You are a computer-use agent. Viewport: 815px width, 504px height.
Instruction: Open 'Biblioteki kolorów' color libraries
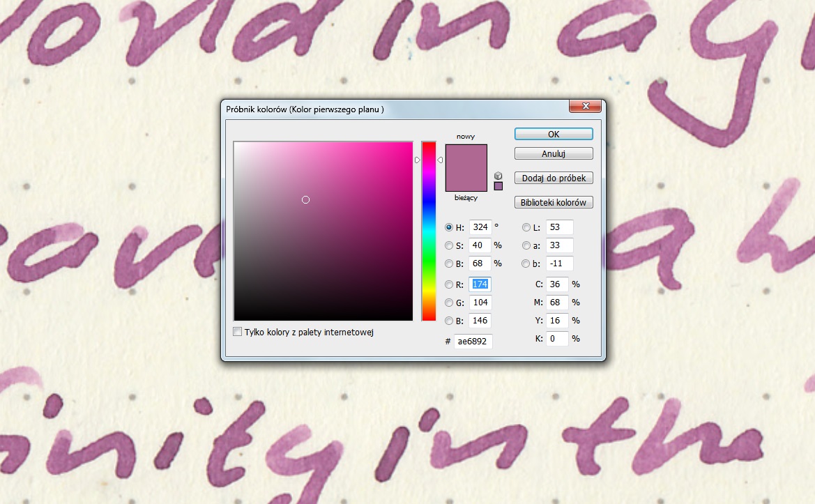tap(554, 203)
